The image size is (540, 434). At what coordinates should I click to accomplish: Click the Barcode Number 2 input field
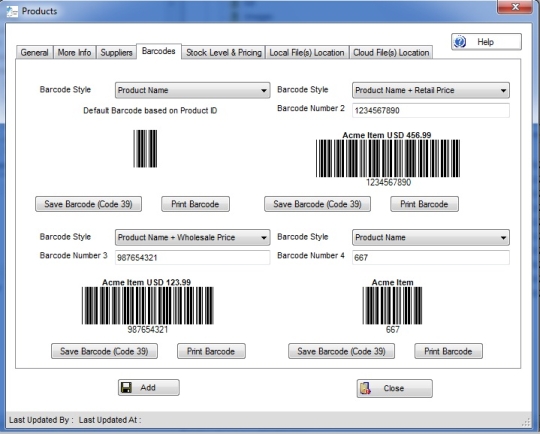[431, 111]
